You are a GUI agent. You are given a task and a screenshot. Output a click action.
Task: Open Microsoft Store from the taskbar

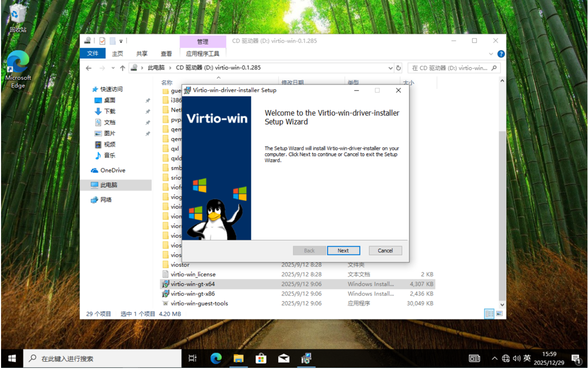click(261, 358)
